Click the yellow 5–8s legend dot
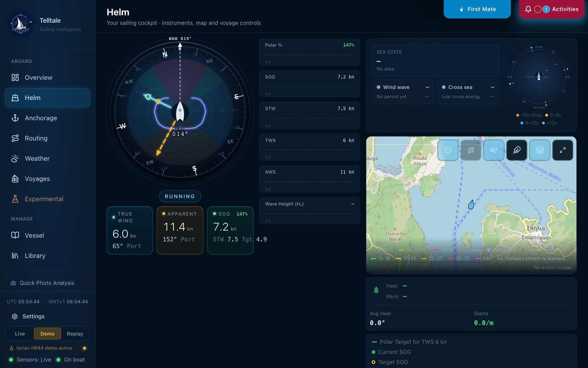Viewport: 588px width, 368px height. pyautogui.click(x=546, y=115)
